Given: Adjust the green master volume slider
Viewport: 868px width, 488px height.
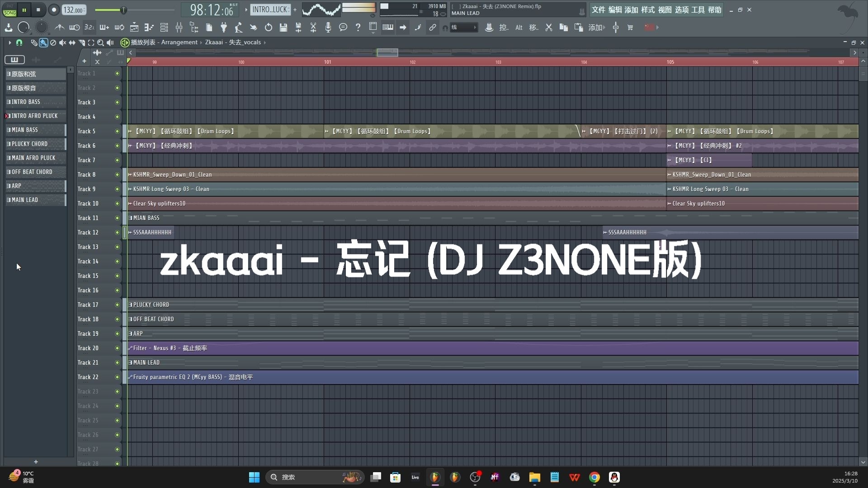Looking at the screenshot, I should (x=123, y=10).
